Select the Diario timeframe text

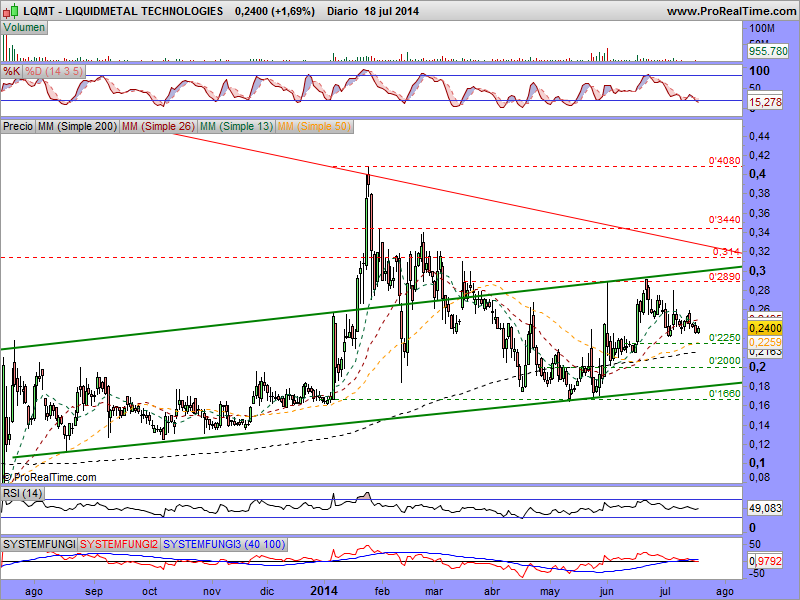(342, 11)
